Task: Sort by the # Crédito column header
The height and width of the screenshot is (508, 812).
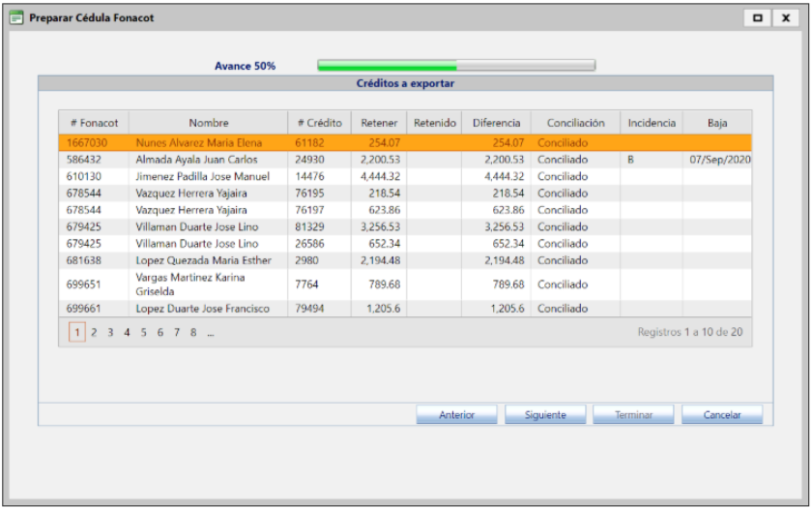Action: 320,123
